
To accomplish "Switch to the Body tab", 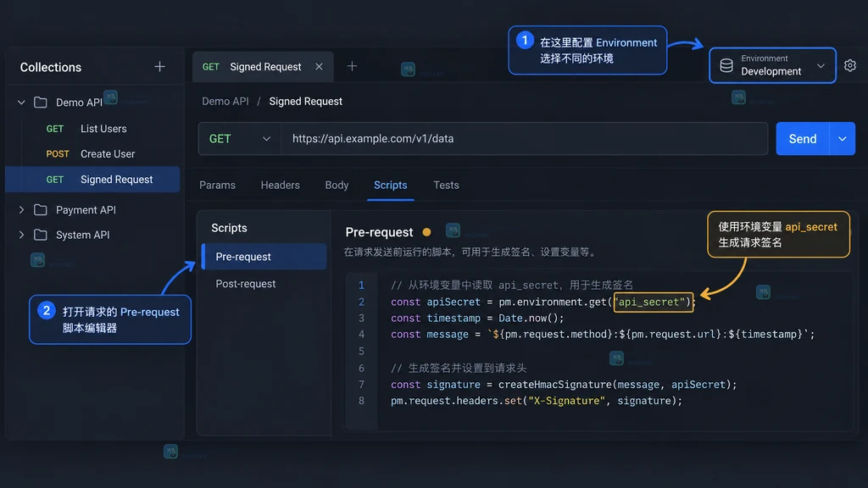I will click(x=337, y=186).
